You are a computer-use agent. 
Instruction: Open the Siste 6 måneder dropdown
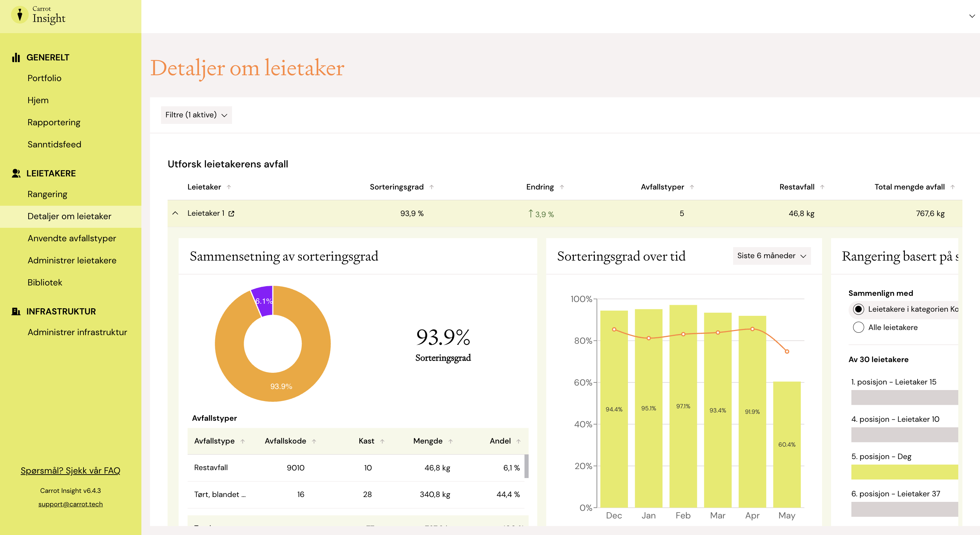(771, 256)
